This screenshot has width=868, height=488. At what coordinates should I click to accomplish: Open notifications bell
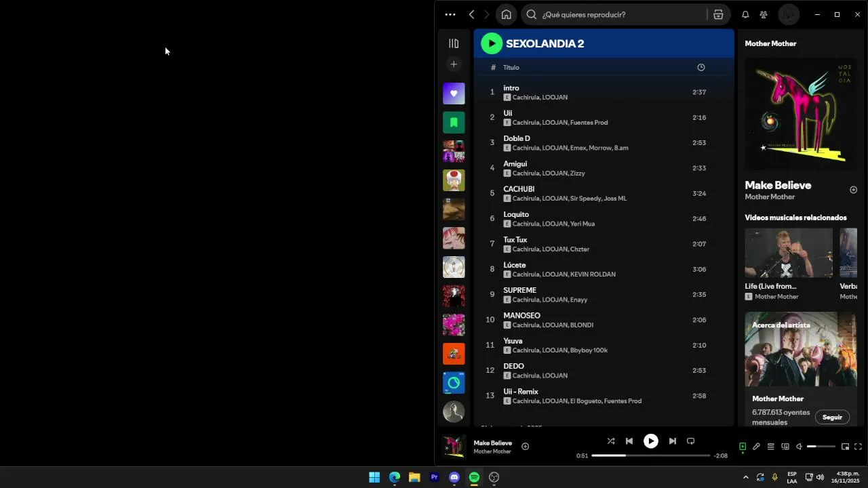pos(745,14)
